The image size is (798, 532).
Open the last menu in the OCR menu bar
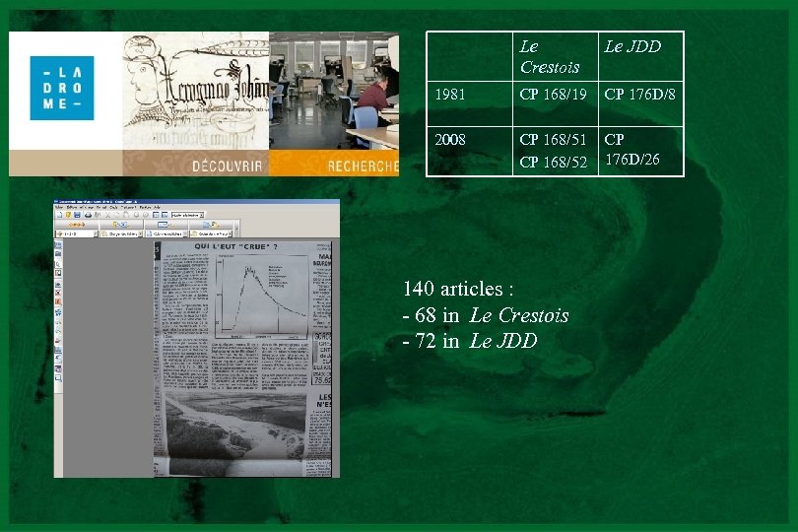click(x=157, y=207)
